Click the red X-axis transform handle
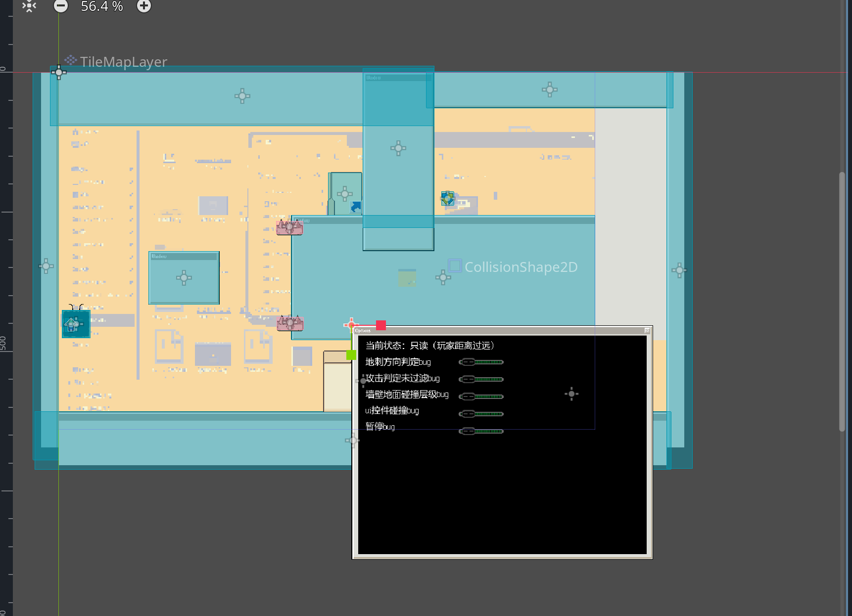Viewport: 852px width, 616px height. click(x=380, y=325)
